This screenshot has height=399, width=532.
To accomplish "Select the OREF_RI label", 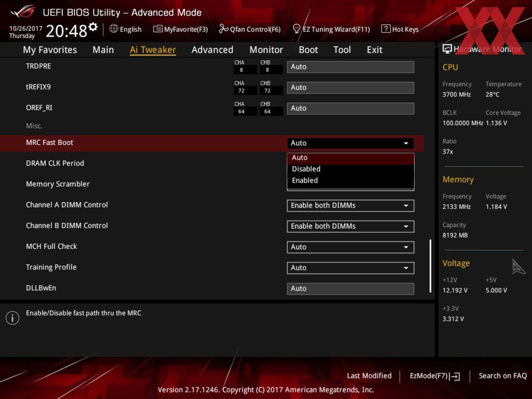I will [39, 108].
